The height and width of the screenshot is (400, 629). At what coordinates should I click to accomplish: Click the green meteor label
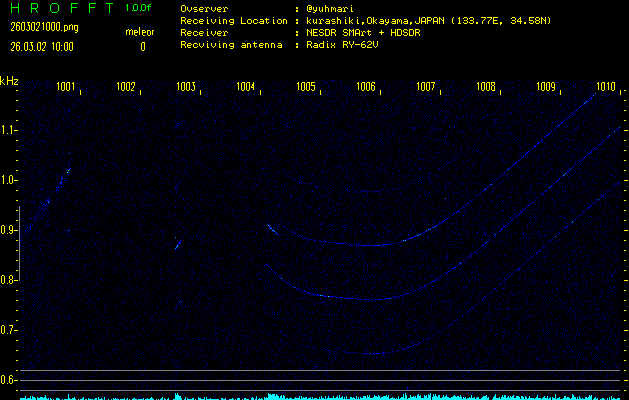(140, 32)
